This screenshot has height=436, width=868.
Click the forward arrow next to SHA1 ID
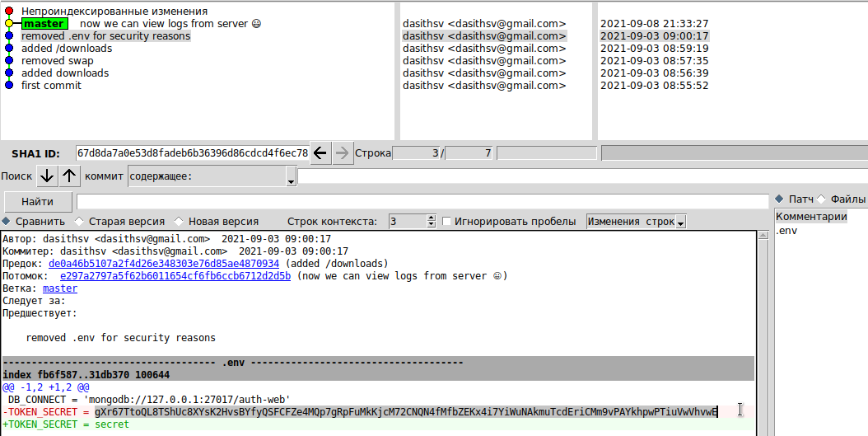(343, 152)
